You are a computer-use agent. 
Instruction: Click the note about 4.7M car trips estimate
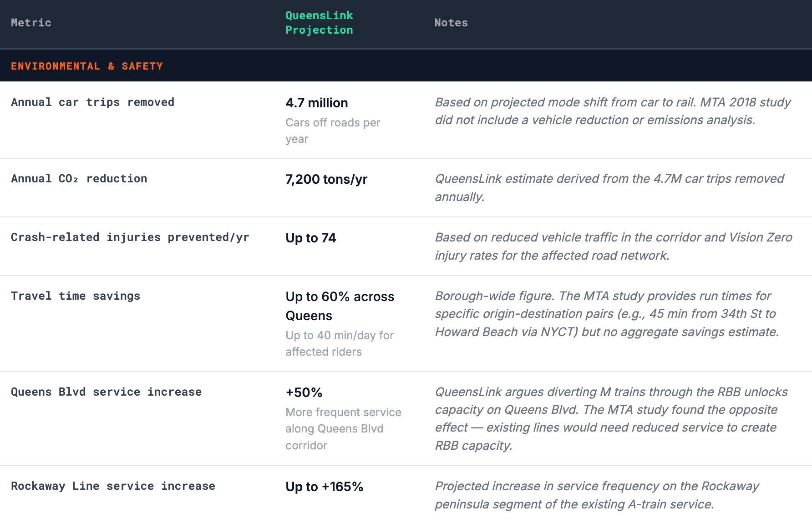click(x=609, y=187)
